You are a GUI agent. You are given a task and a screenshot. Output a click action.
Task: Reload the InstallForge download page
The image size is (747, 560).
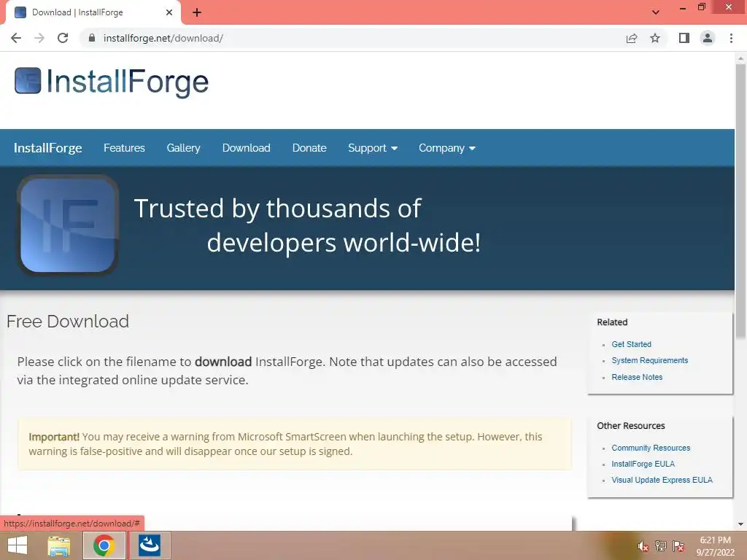[63, 38]
